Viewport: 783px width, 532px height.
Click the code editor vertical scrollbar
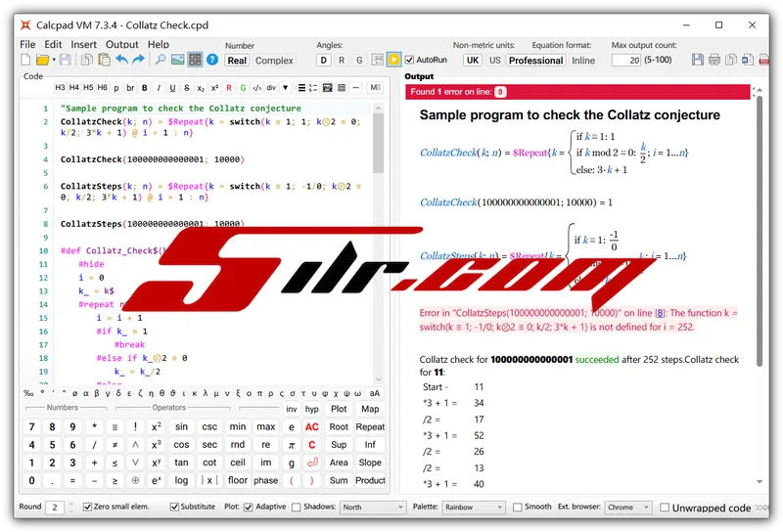pyautogui.click(x=379, y=143)
